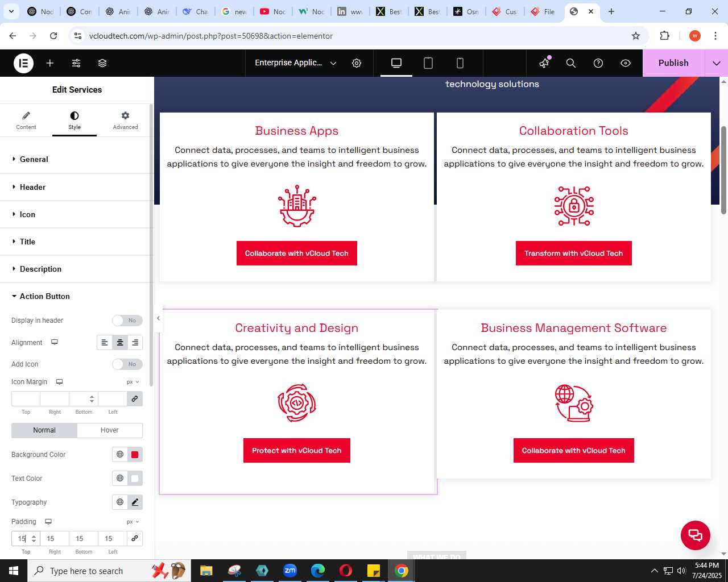This screenshot has width=728, height=582.
Task: Click Business Management Collaborate with vCloud Tech button
Action: pos(574,451)
